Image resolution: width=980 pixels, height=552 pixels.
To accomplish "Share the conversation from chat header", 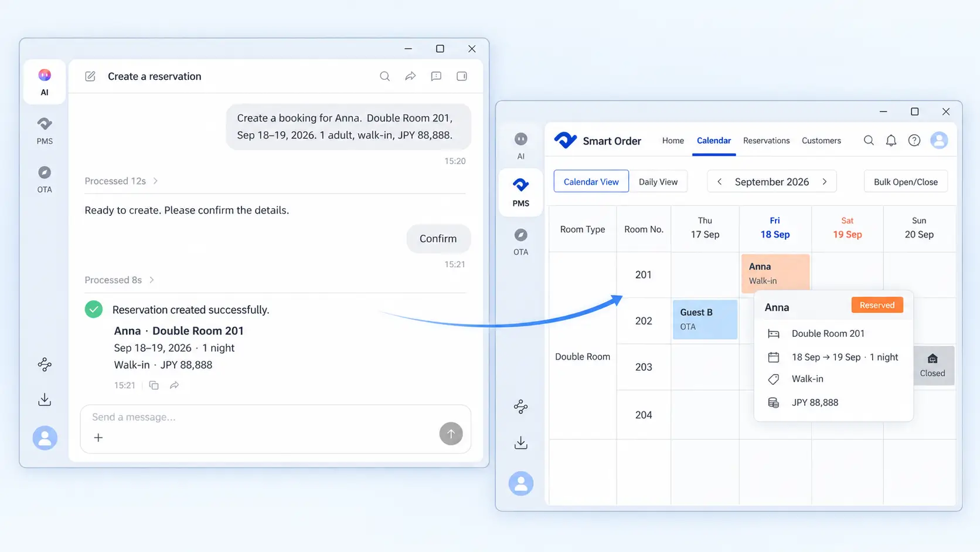I will (x=410, y=76).
